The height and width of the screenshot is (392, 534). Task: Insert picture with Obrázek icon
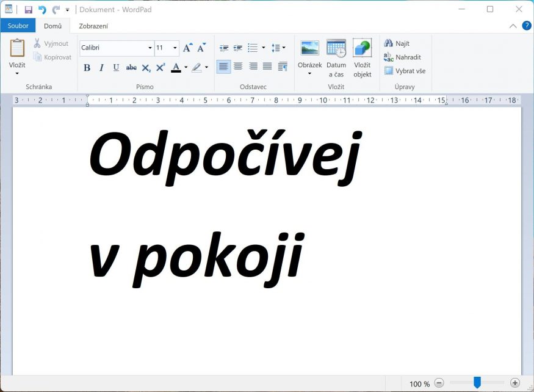(309, 49)
